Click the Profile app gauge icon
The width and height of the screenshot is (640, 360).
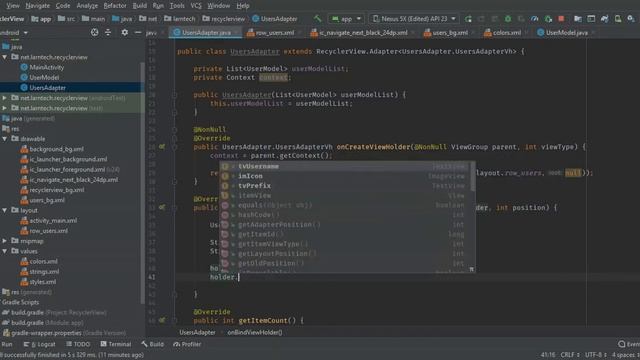535,19
